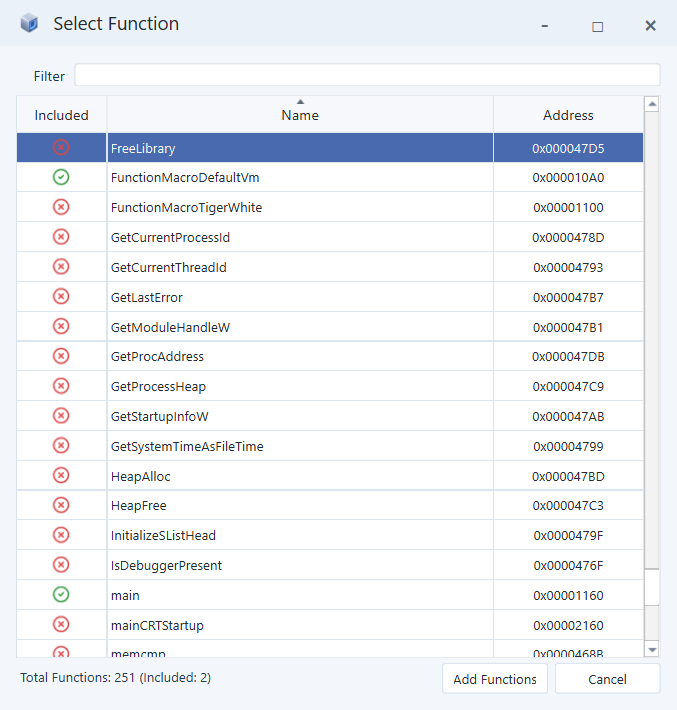Click address 0x0000479F
The height and width of the screenshot is (710, 677).
point(568,535)
